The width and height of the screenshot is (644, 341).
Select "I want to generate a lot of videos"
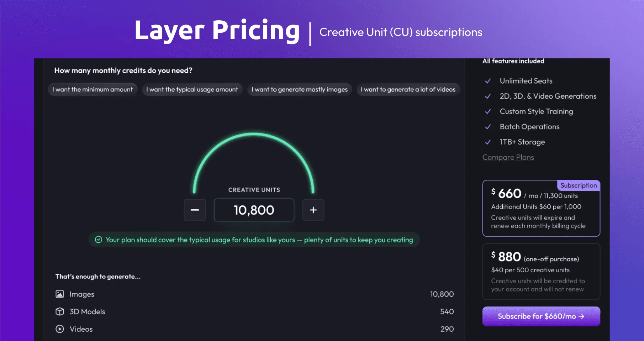pos(408,89)
